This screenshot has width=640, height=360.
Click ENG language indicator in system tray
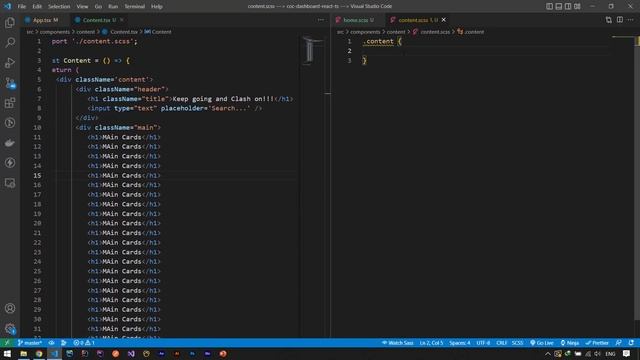pos(611,353)
